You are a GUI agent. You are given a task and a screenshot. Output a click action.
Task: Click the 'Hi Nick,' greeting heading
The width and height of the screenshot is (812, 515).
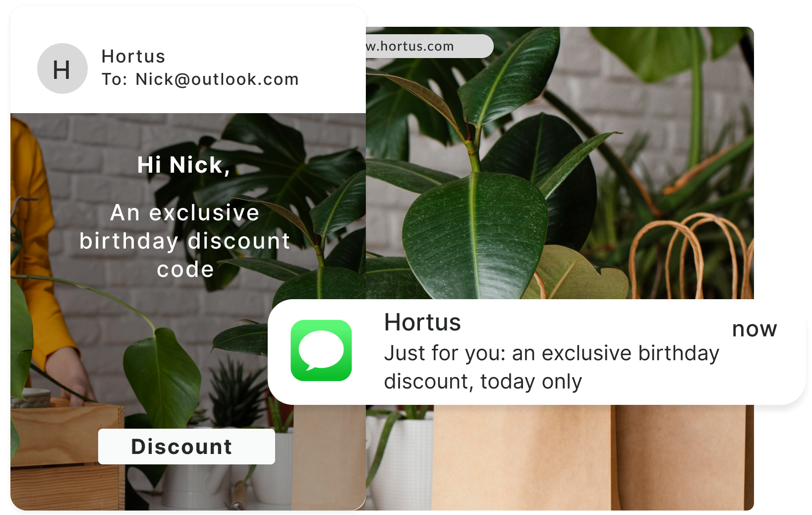click(184, 165)
